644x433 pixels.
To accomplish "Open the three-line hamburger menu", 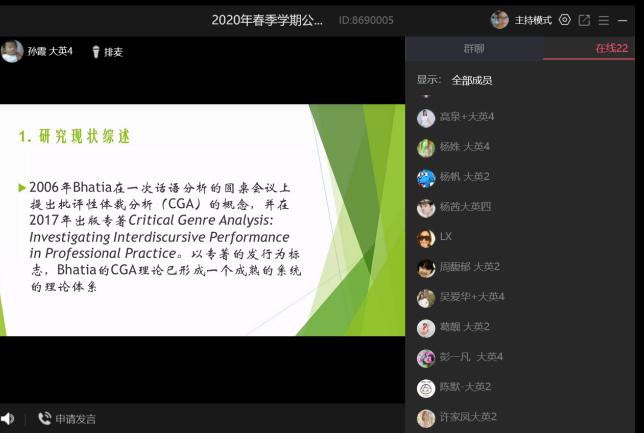I will tap(604, 20).
